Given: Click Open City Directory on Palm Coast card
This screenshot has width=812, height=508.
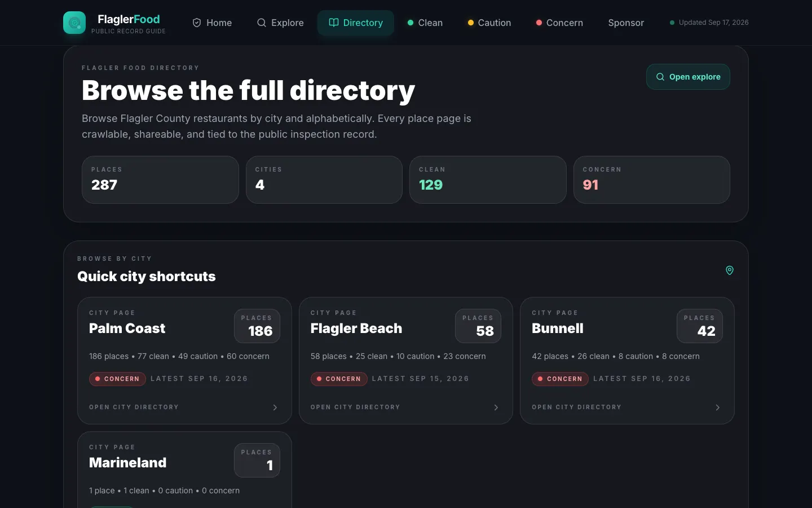Looking at the screenshot, I should click(x=134, y=407).
